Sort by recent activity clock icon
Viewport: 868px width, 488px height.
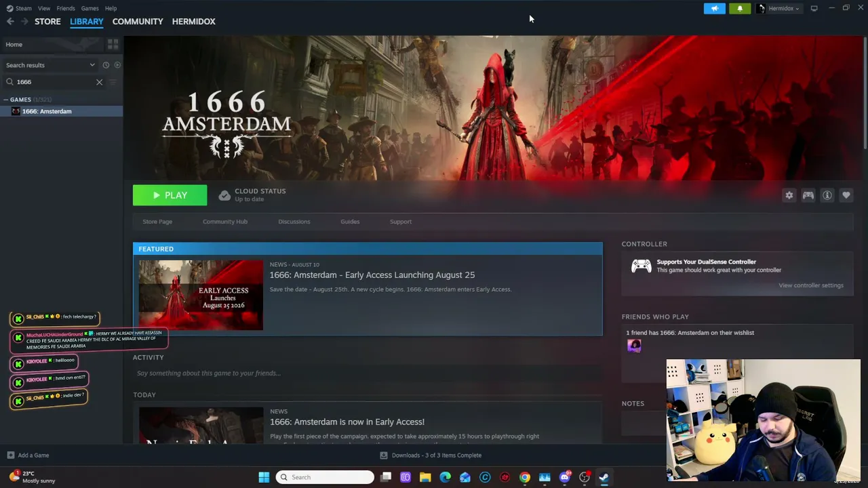click(106, 65)
